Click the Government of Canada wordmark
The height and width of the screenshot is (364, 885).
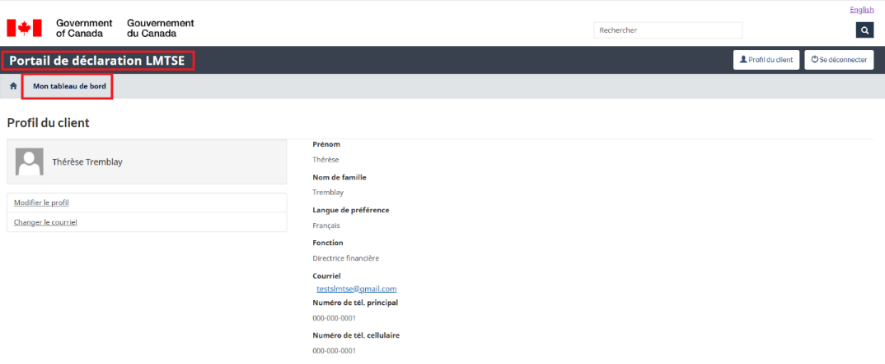pos(84,28)
